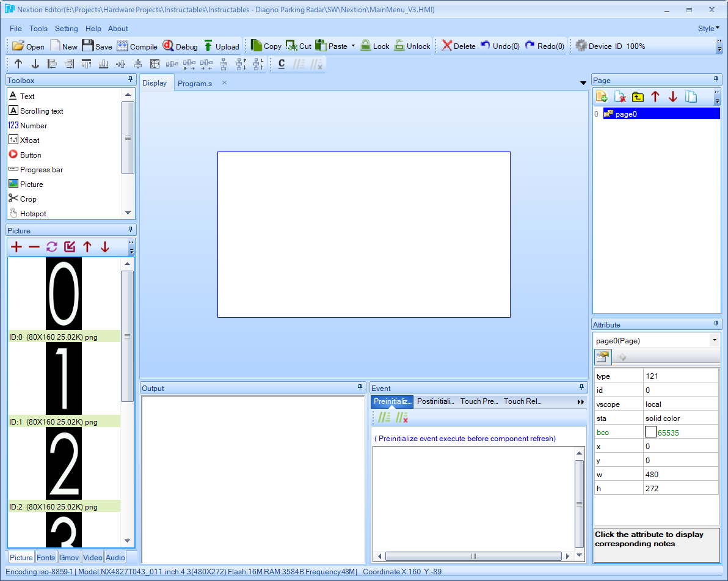Add a new picture with the red plus

coord(16,247)
